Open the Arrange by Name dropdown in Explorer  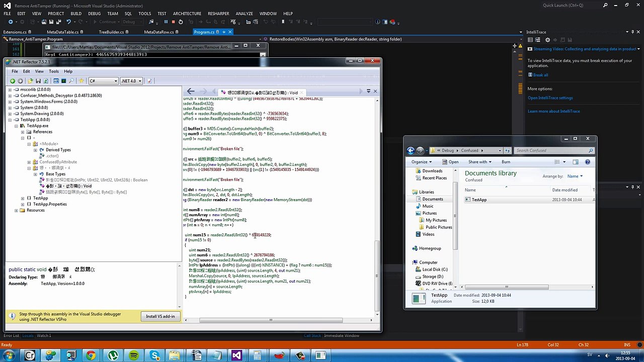point(575,176)
